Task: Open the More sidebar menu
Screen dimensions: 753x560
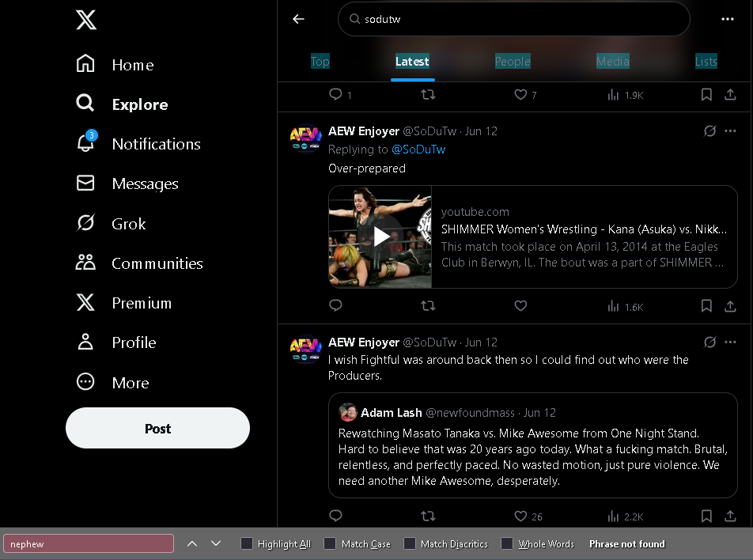Action: click(x=113, y=382)
